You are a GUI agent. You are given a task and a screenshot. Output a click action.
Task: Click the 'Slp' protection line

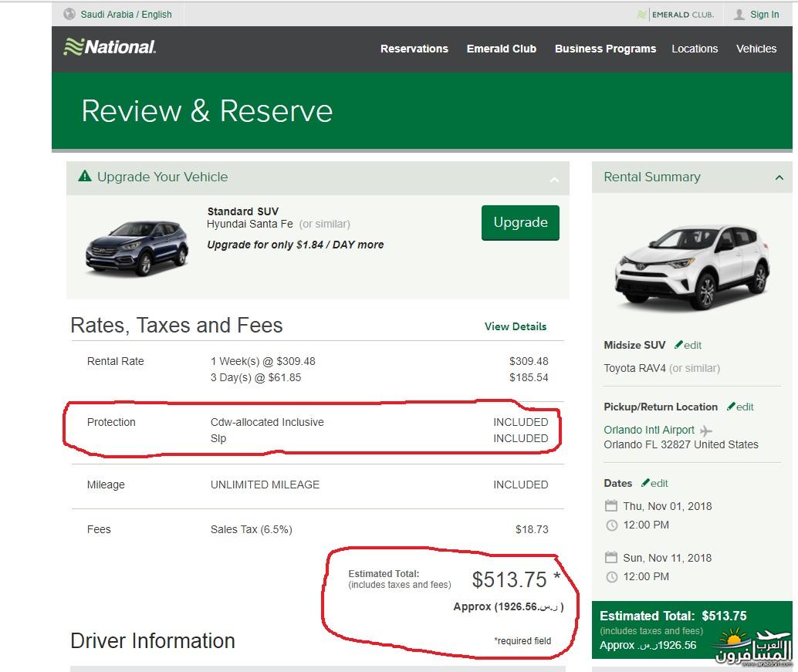pyautogui.click(x=218, y=438)
